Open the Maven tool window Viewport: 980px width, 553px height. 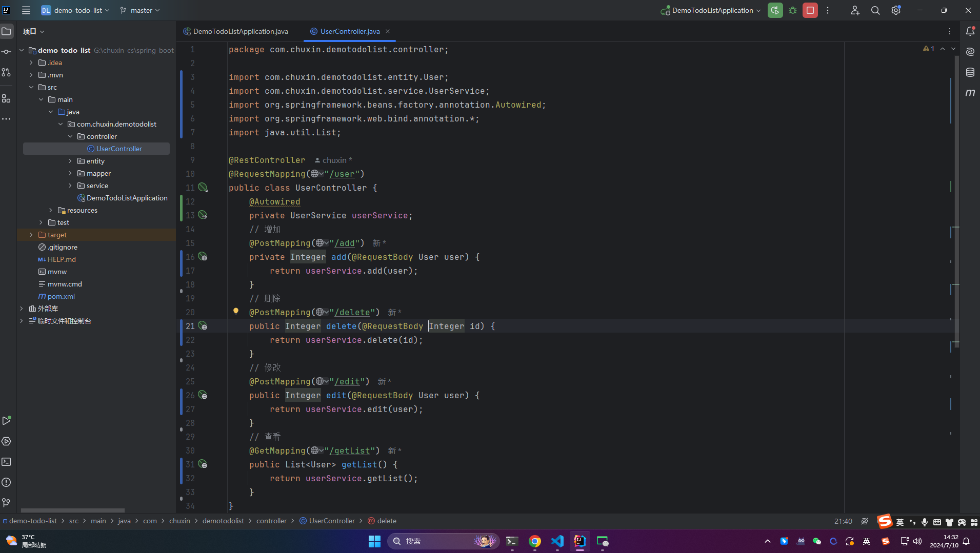(970, 93)
